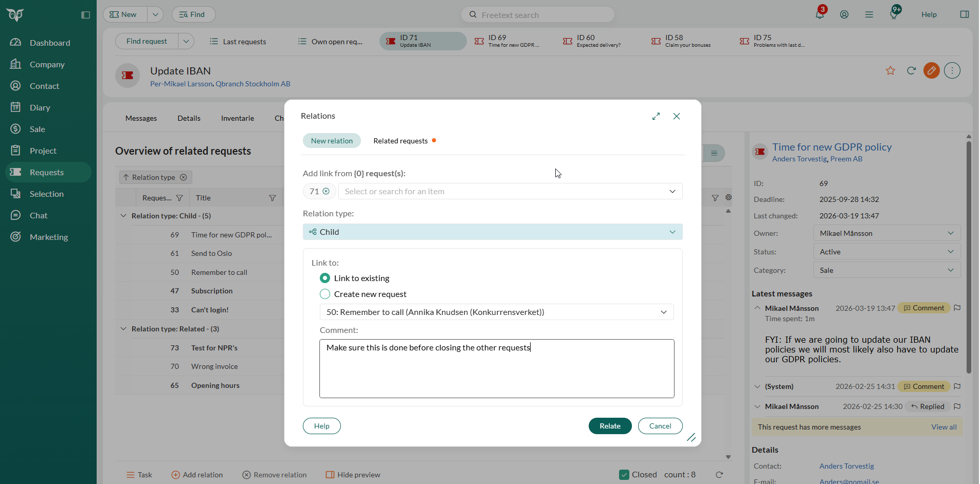
Task: Collapse the left navigation sidebar
Action: pos(85,15)
